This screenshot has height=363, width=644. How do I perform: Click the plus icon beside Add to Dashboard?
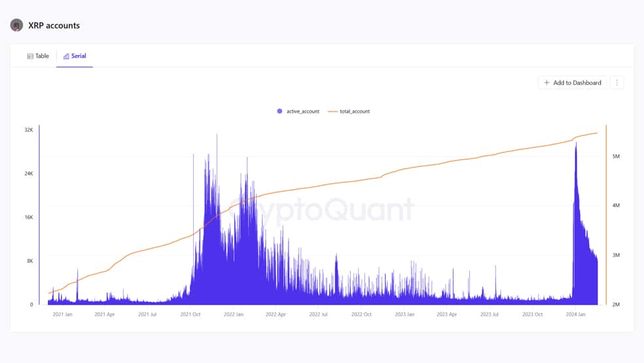(546, 83)
